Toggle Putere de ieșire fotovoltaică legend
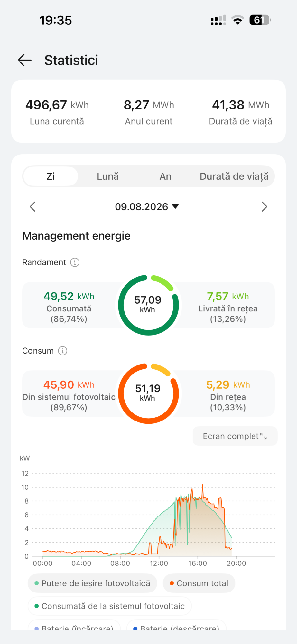 pos(92,583)
